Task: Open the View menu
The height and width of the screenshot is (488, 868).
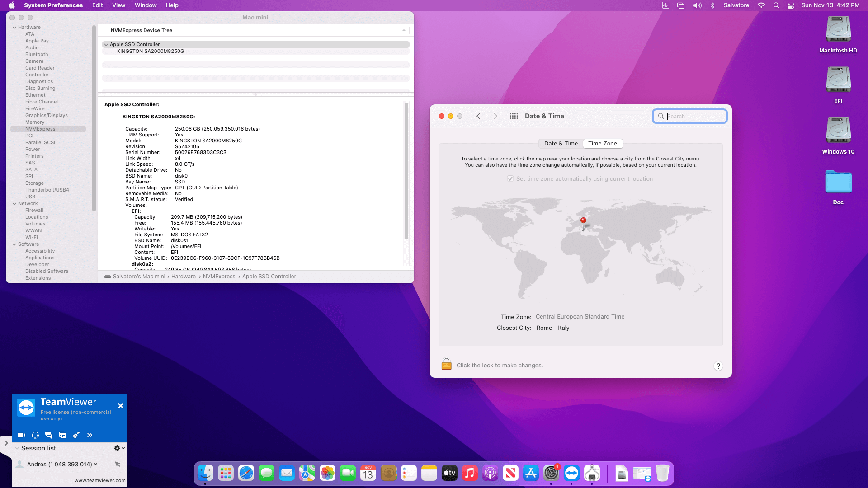Action: [x=118, y=5]
